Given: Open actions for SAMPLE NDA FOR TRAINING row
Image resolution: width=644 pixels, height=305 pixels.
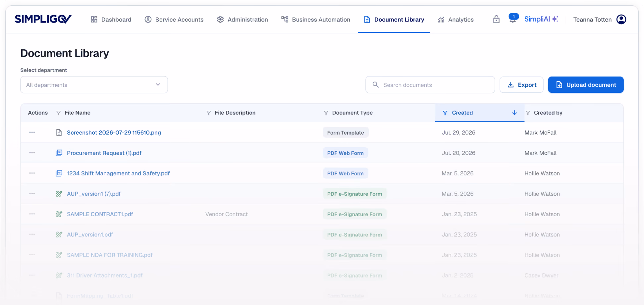Looking at the screenshot, I should coord(32,255).
